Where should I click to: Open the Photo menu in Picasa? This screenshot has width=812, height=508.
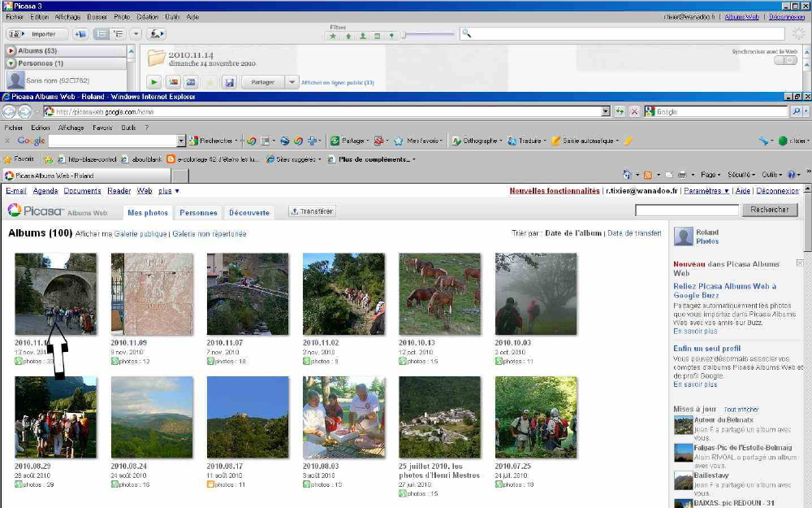tap(123, 16)
